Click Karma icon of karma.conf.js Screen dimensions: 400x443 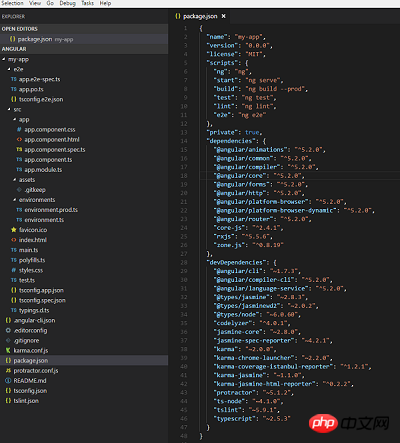(8, 350)
